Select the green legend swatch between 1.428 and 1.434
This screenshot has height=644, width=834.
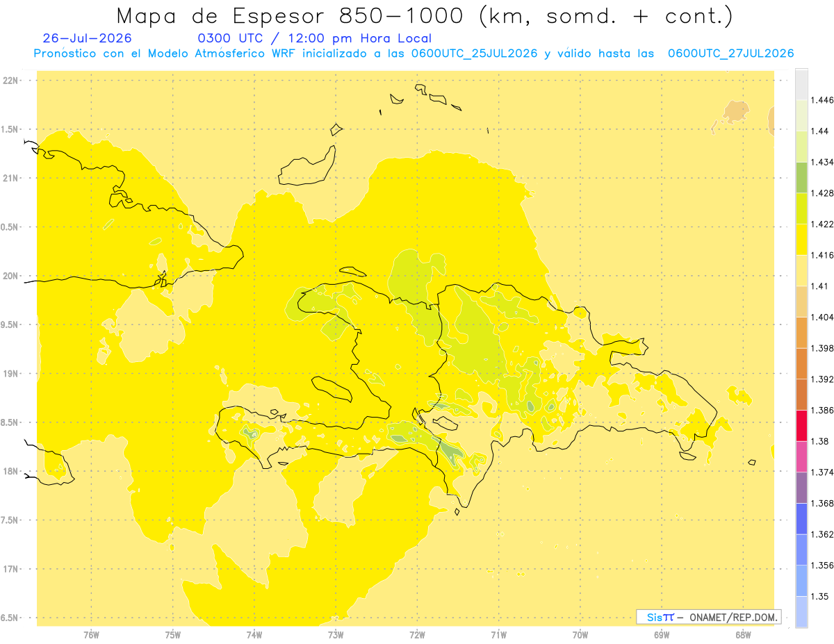[x=801, y=177]
